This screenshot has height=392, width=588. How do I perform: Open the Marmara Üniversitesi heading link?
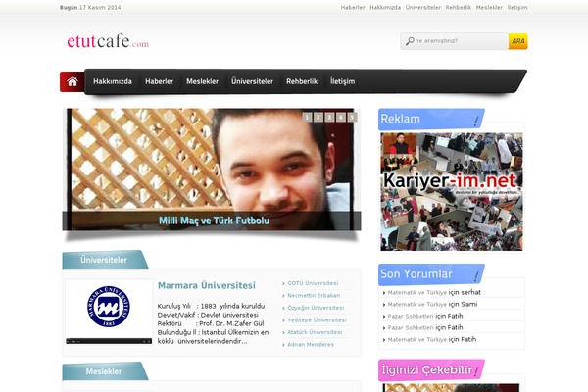pos(206,285)
